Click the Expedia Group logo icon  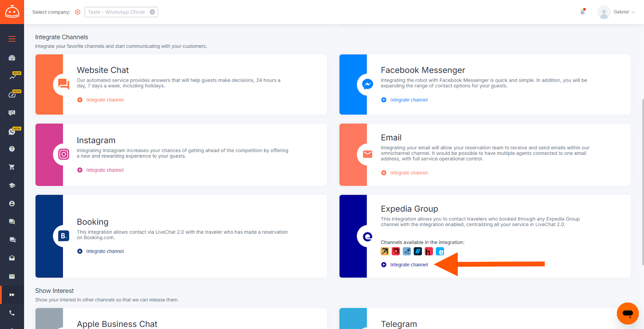point(367,236)
